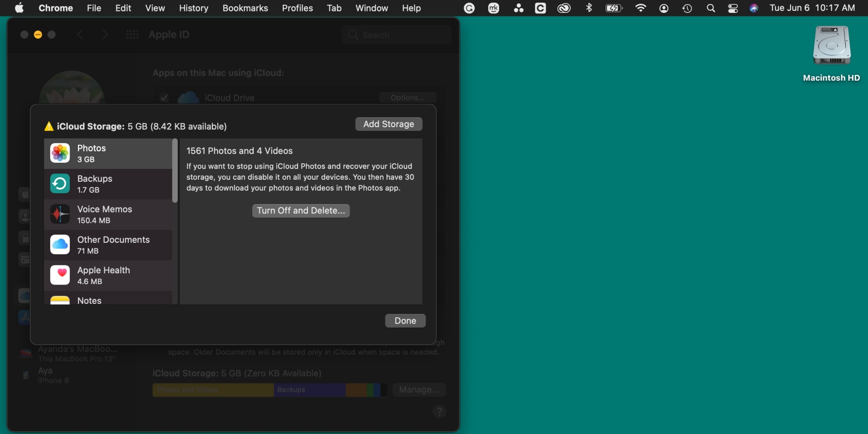
Task: Open the Macintosh HD drive icon
Action: coord(831,45)
